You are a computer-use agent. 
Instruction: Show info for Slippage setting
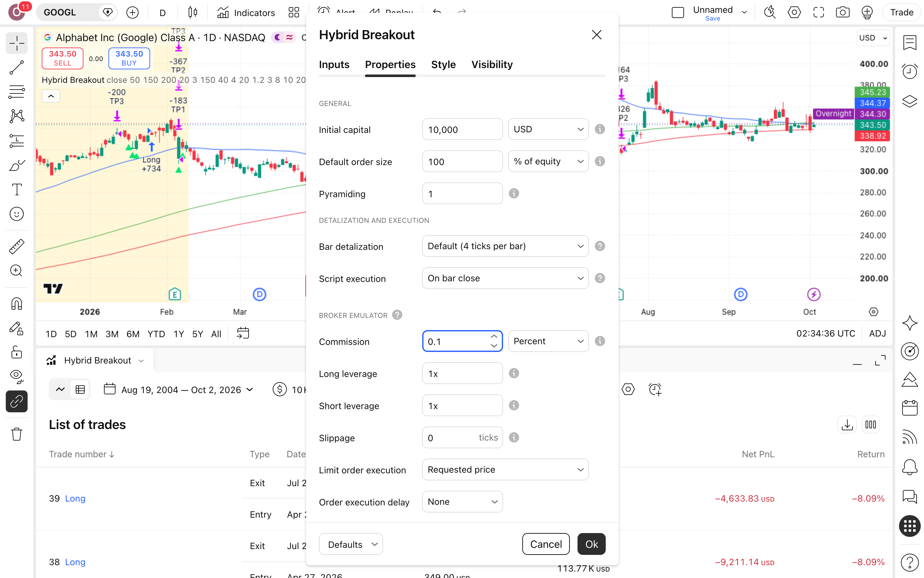tap(514, 437)
